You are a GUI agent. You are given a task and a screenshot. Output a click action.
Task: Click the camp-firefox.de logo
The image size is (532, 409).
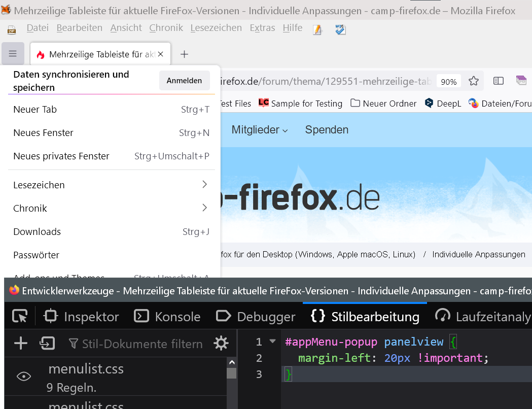300,197
